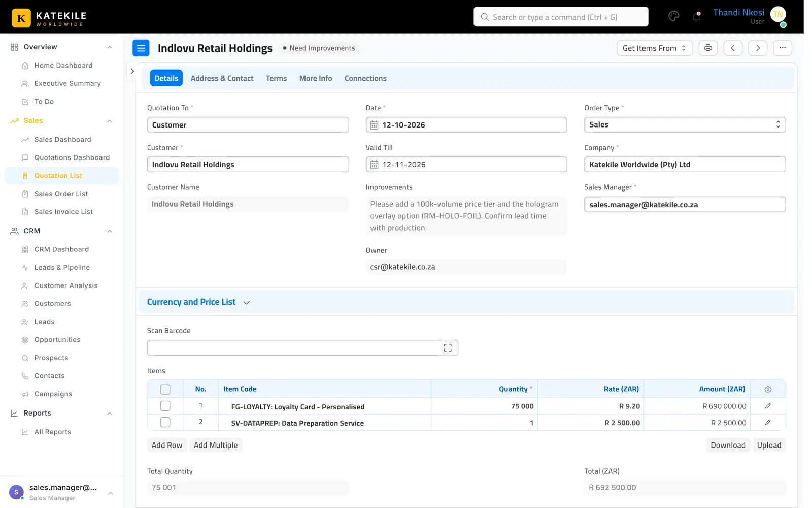This screenshot has width=812, height=508.
Task: Open the Get Items From dropdown
Action: (655, 48)
